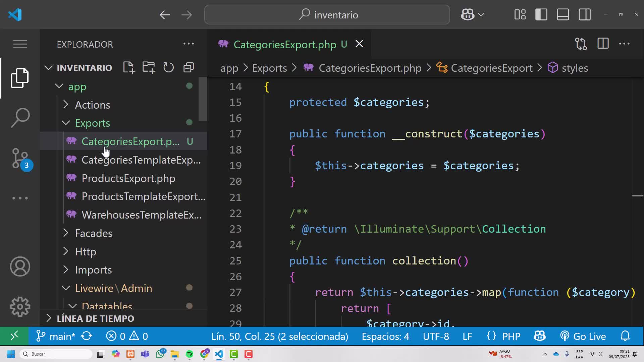Create a new file in INVENTARIO

click(129, 68)
